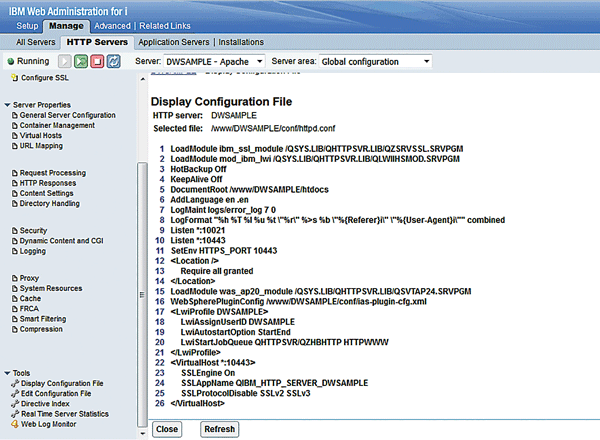Open Edit Configuration File tool
The width and height of the screenshot is (600, 440).
coord(59,393)
